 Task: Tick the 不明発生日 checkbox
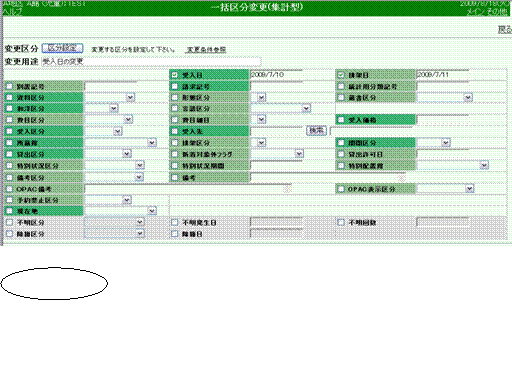(174, 222)
